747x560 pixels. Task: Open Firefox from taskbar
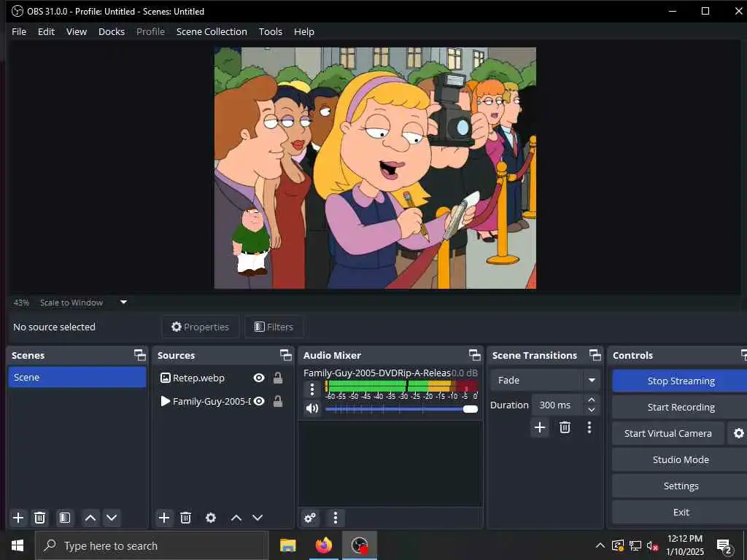[x=323, y=545]
